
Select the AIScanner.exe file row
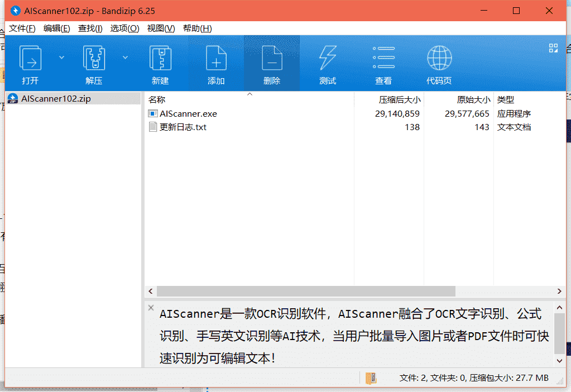pos(355,114)
